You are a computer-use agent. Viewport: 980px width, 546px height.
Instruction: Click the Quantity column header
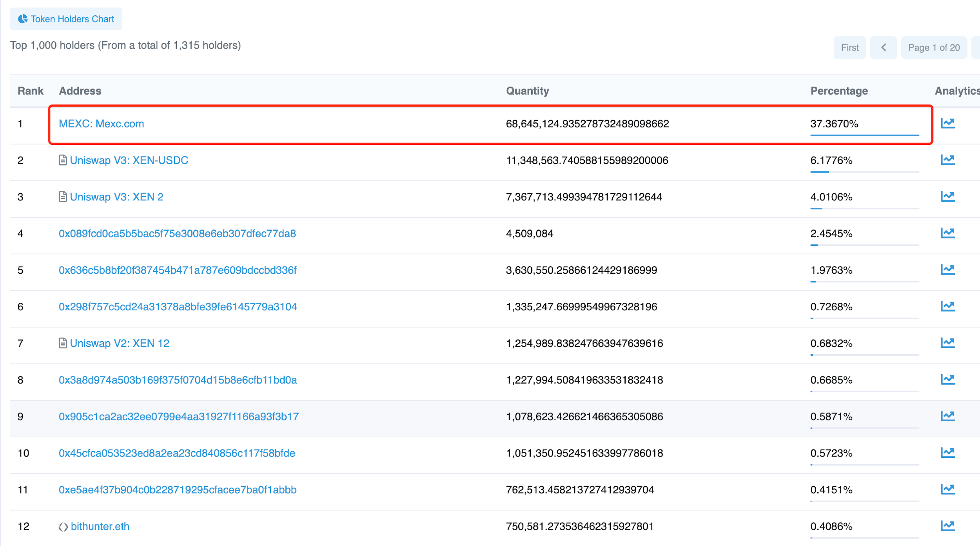click(528, 91)
